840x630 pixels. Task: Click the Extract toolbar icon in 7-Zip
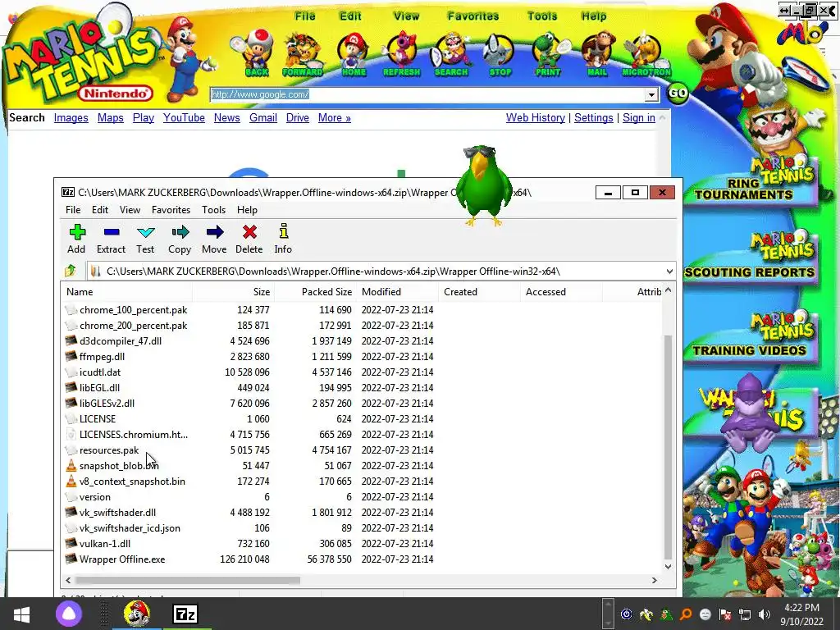111,232
